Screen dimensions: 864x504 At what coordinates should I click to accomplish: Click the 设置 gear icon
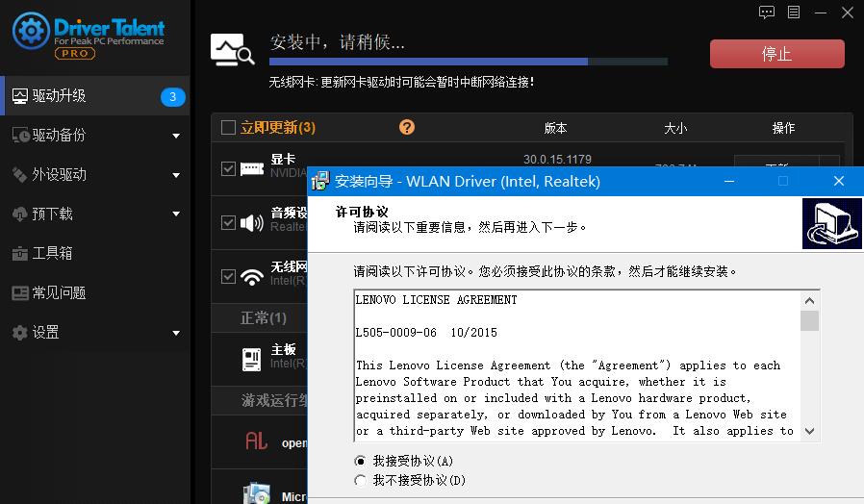click(20, 332)
